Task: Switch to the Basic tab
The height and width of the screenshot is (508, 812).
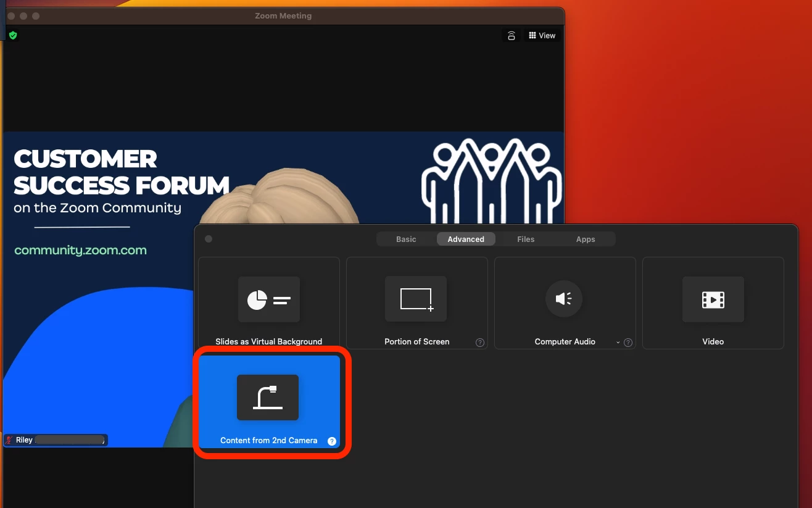Action: 406,239
